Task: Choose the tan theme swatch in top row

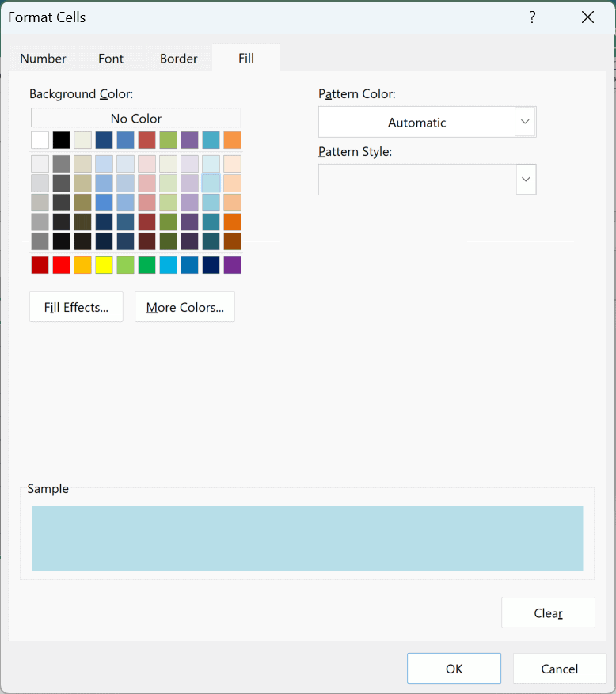Action: pyautogui.click(x=82, y=140)
